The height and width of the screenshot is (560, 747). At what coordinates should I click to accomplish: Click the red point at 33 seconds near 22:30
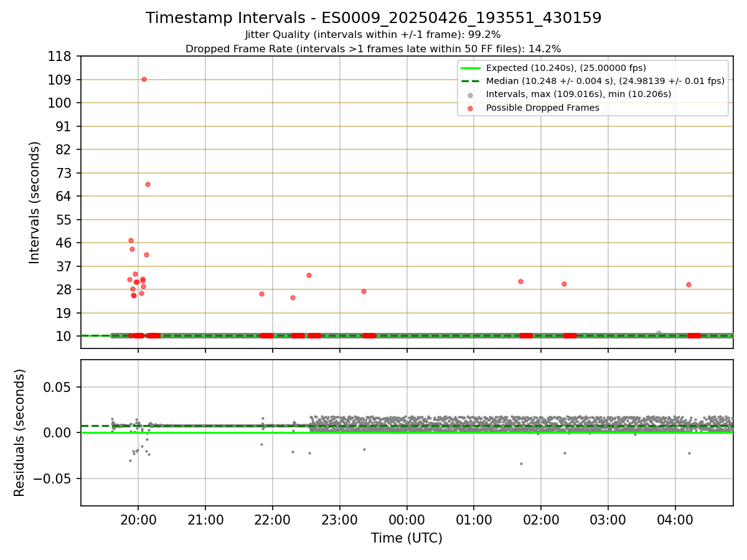click(309, 275)
